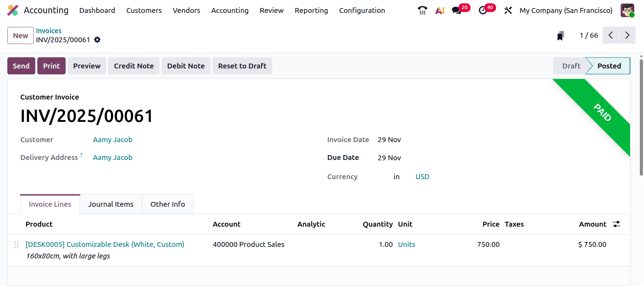Open the Reporting menu
This screenshot has height=286, width=644.
311,10
